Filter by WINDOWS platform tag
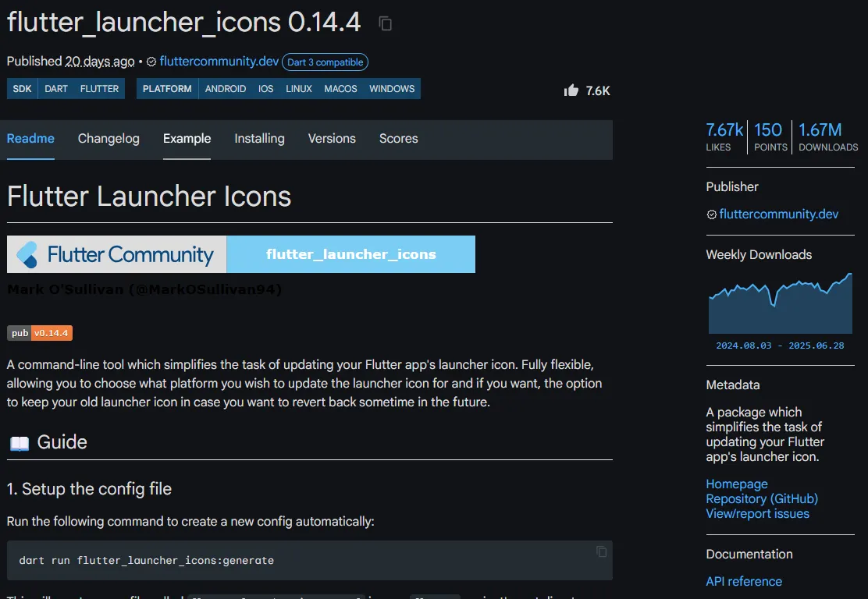This screenshot has width=868, height=599. point(392,88)
